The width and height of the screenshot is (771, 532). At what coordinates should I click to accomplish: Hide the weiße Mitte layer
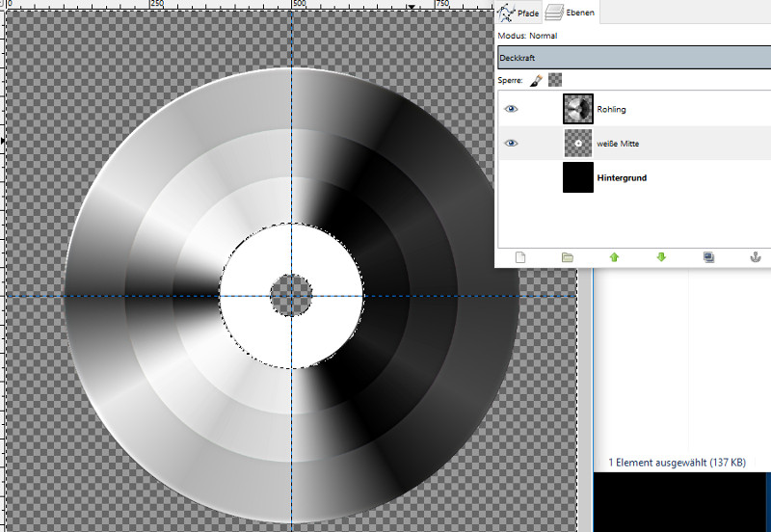click(511, 143)
